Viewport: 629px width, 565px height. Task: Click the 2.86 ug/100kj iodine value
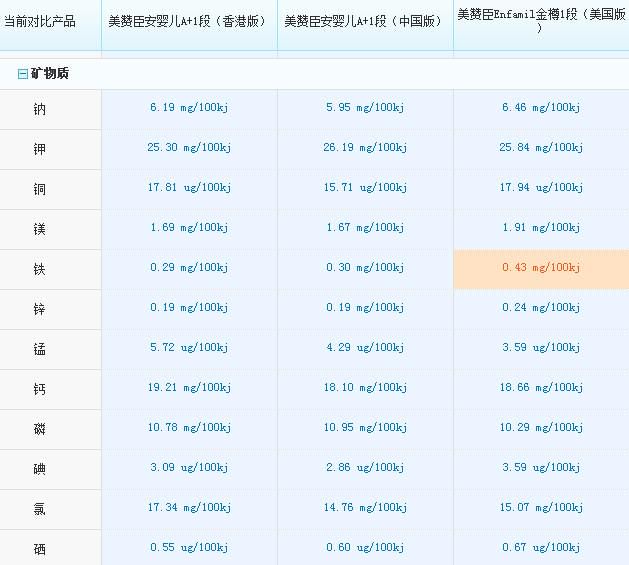[365, 468]
